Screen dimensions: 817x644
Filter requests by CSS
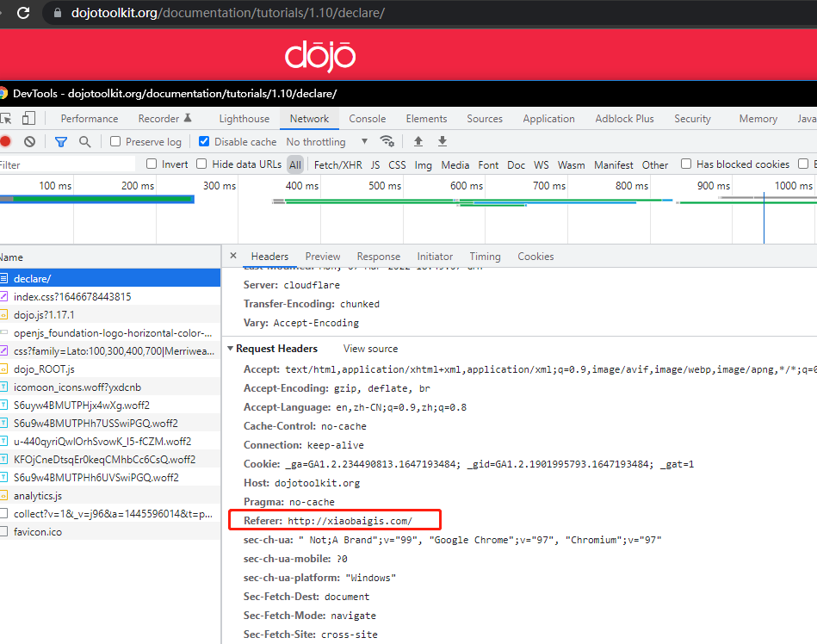[x=397, y=165]
